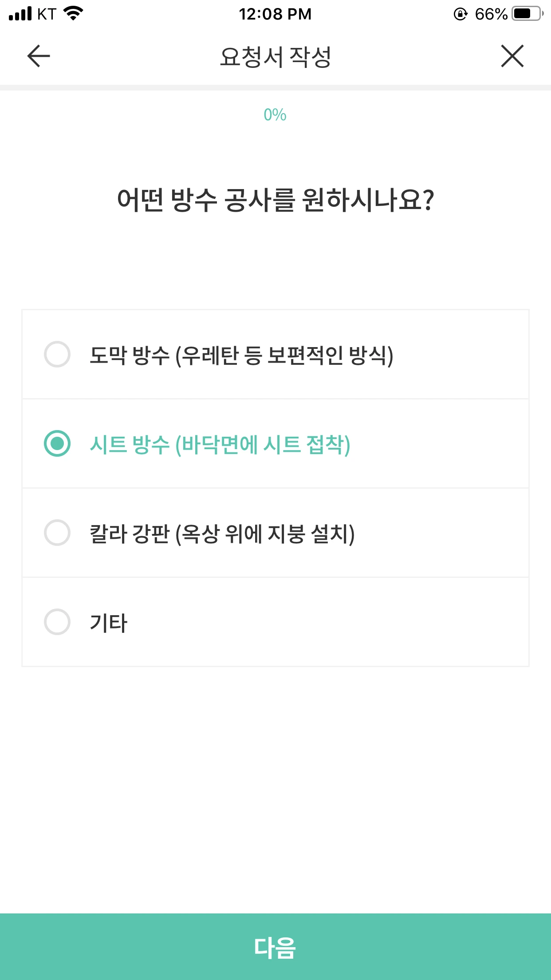Tap the battery icon in status bar
The height and width of the screenshot is (980, 551).
(527, 14)
